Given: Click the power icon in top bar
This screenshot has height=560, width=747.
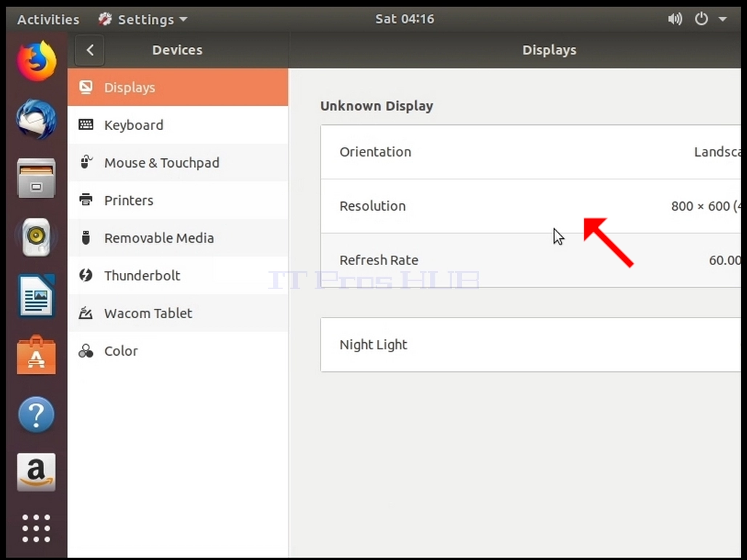Looking at the screenshot, I should [701, 19].
